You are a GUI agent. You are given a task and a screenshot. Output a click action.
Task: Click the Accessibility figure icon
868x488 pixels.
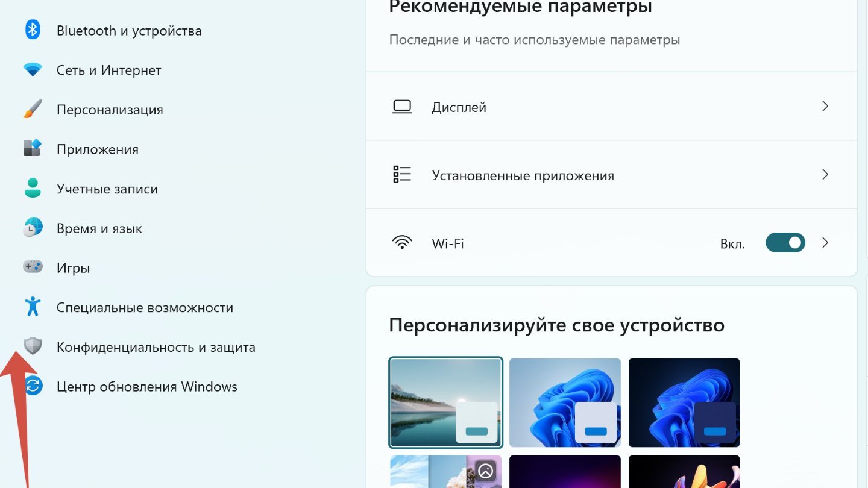(x=33, y=307)
